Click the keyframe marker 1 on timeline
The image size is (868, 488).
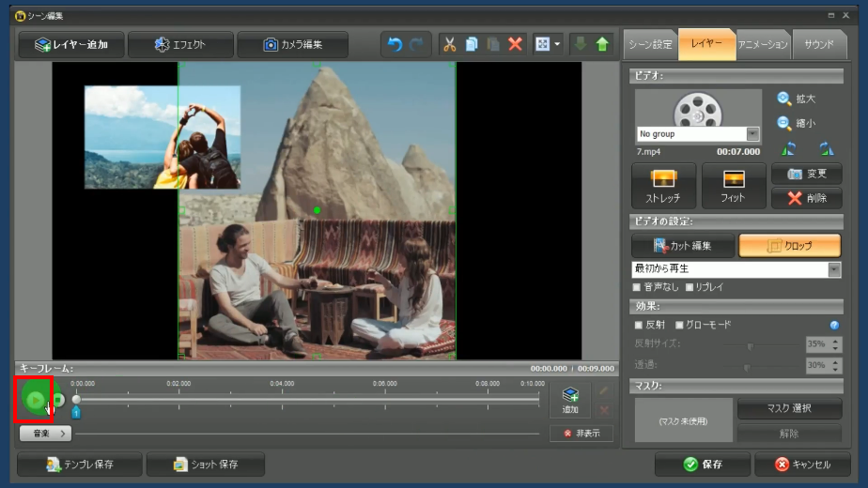76,412
